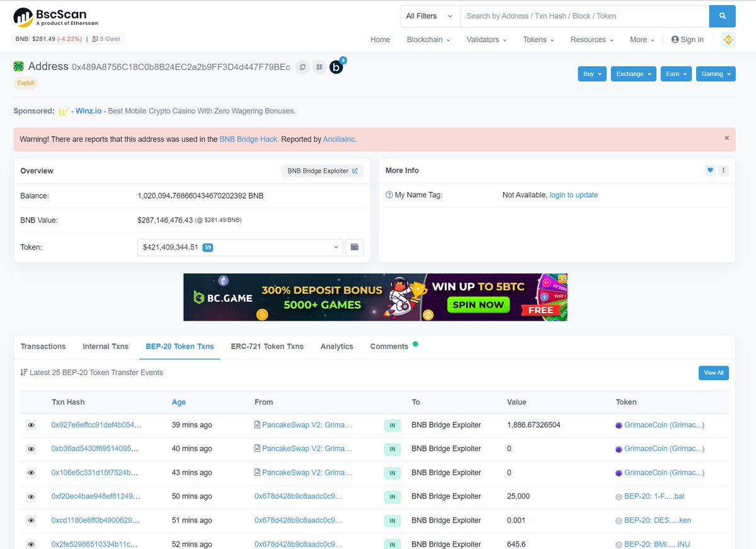Open the Comments tab
Viewport: 756px width, 549px height.
(389, 347)
